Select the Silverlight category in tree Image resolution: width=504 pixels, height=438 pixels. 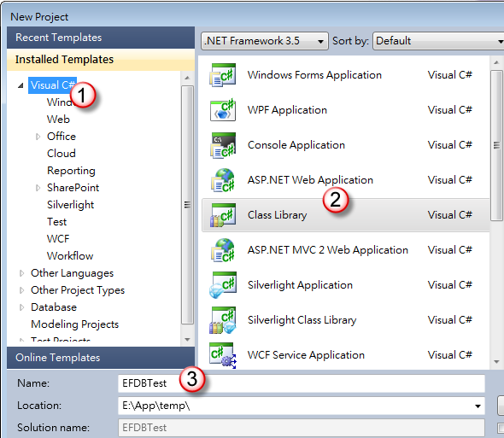[x=70, y=205]
